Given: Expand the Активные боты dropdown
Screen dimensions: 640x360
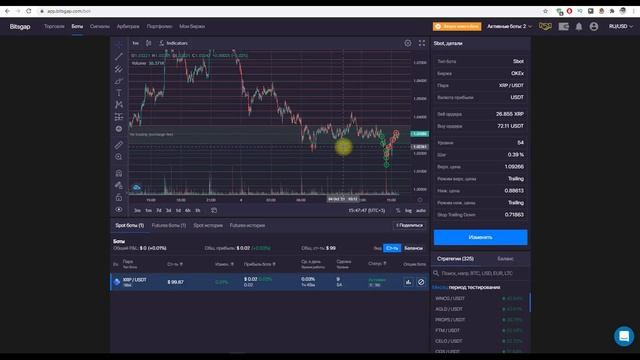Looking at the screenshot, I should (509, 26).
